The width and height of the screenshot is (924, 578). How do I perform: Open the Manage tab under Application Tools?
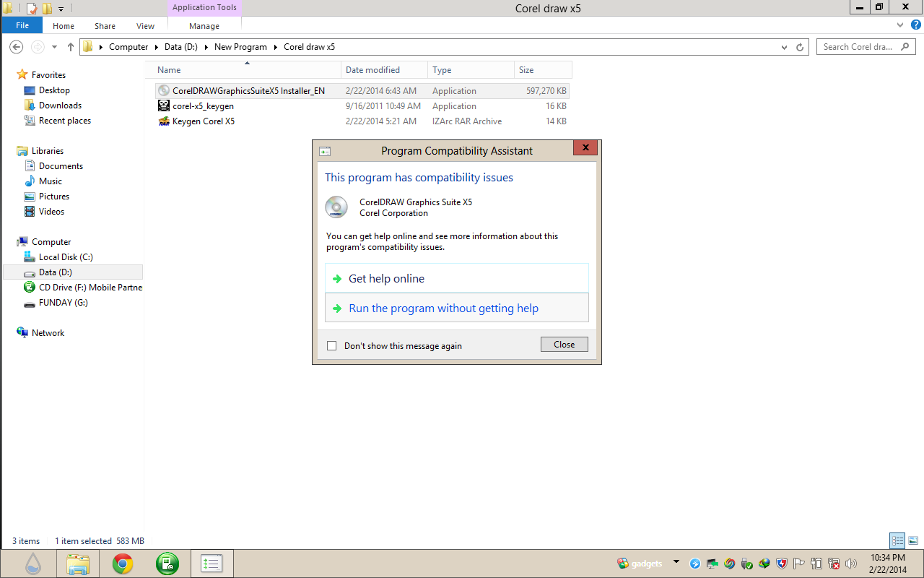click(204, 26)
